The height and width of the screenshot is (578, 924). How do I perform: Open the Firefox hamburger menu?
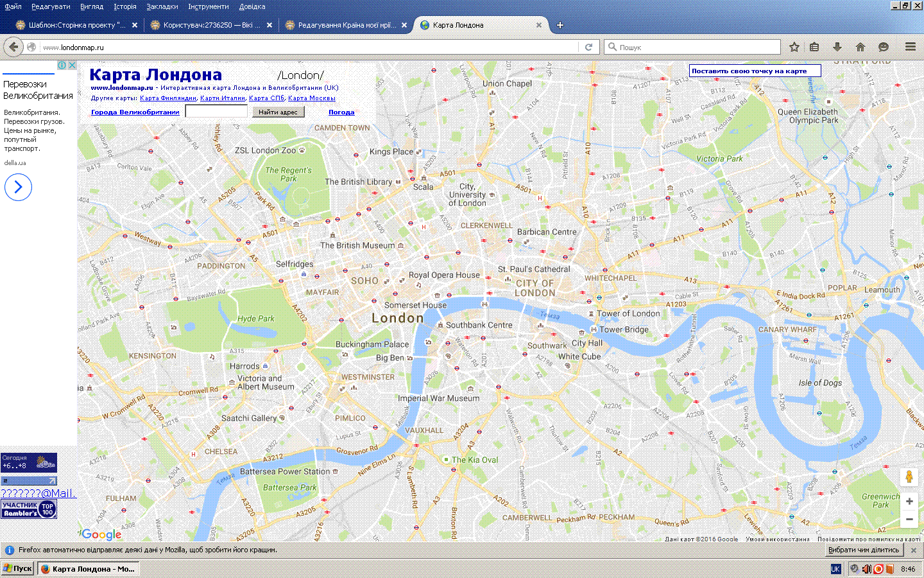point(911,47)
